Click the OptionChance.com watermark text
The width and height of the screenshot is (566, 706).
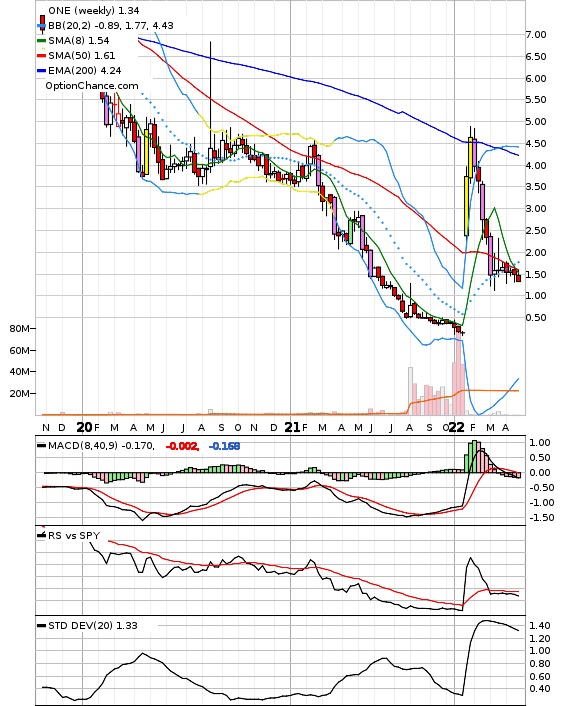(x=92, y=86)
